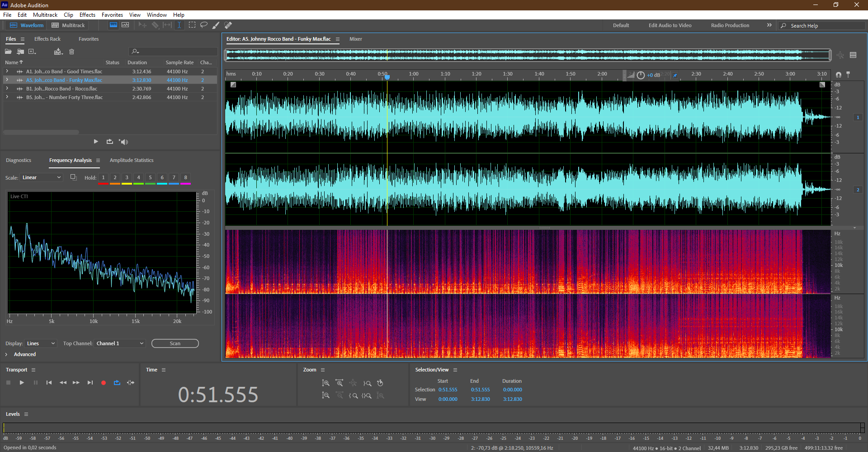Image resolution: width=868 pixels, height=452 pixels.
Task: Click the Rewind button in Transport
Action: point(63,383)
